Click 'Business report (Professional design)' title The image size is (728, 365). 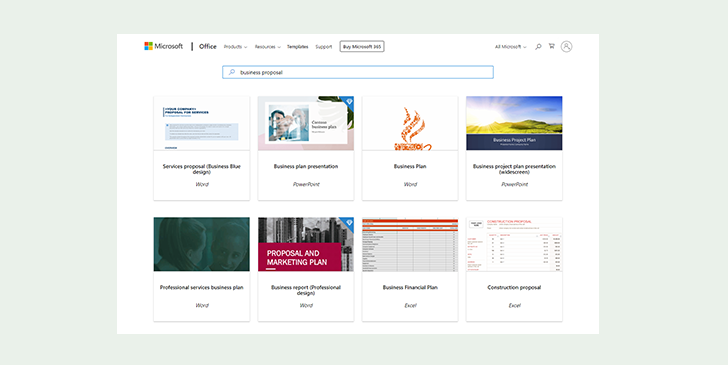[x=306, y=290]
